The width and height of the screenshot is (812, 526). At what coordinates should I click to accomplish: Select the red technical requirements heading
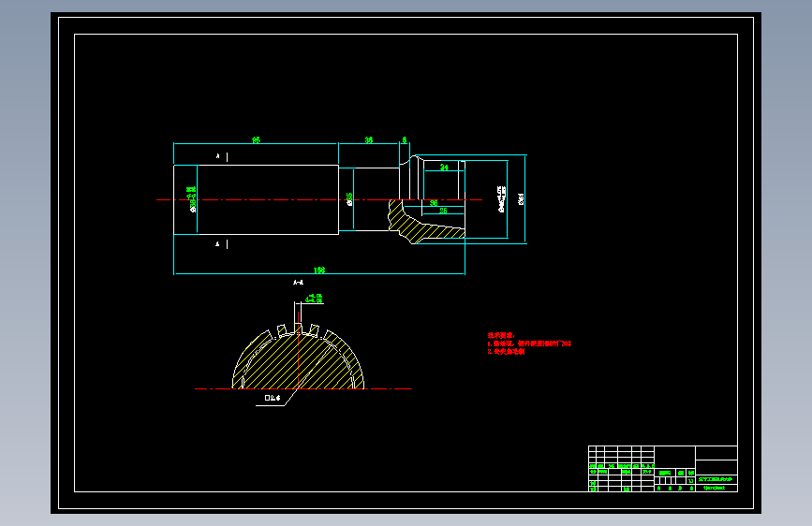point(501,335)
